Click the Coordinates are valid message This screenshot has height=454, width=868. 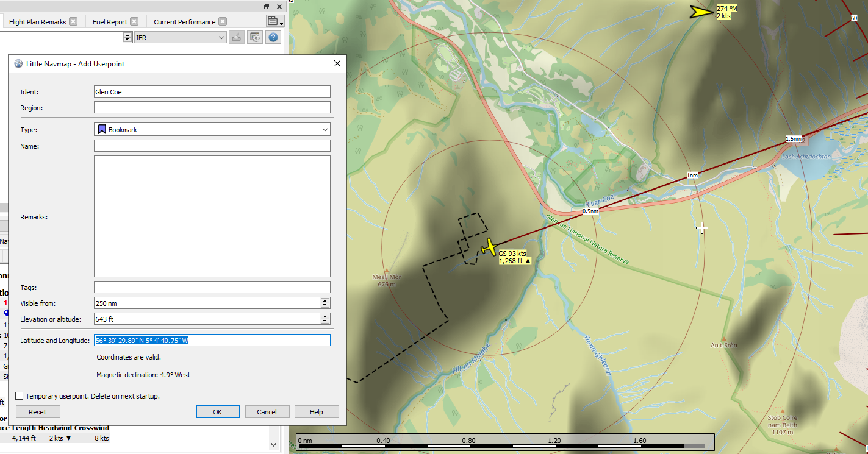[129, 357]
